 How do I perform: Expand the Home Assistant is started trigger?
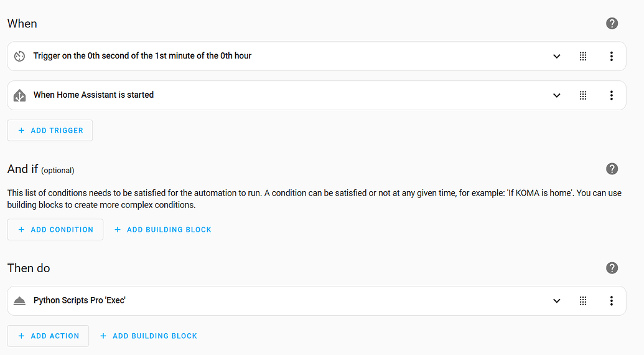[556, 95]
